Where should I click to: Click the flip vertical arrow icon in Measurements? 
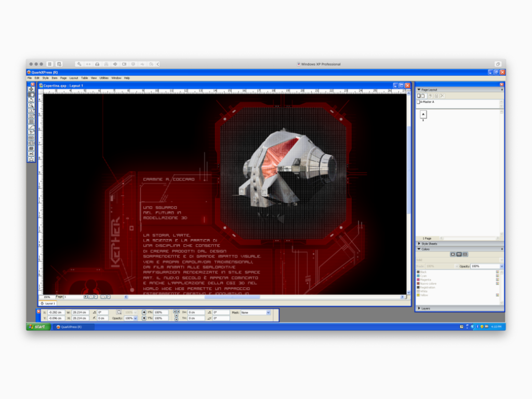144,318
